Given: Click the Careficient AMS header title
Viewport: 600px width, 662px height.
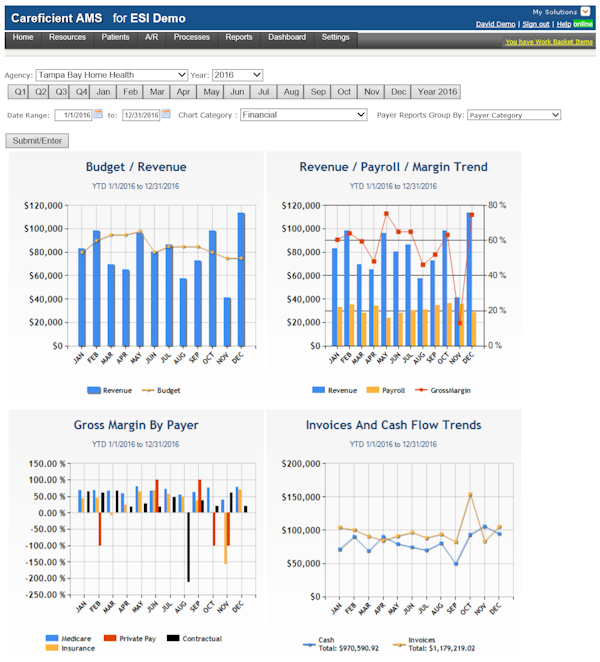Looking at the screenshot, I should click(x=57, y=18).
